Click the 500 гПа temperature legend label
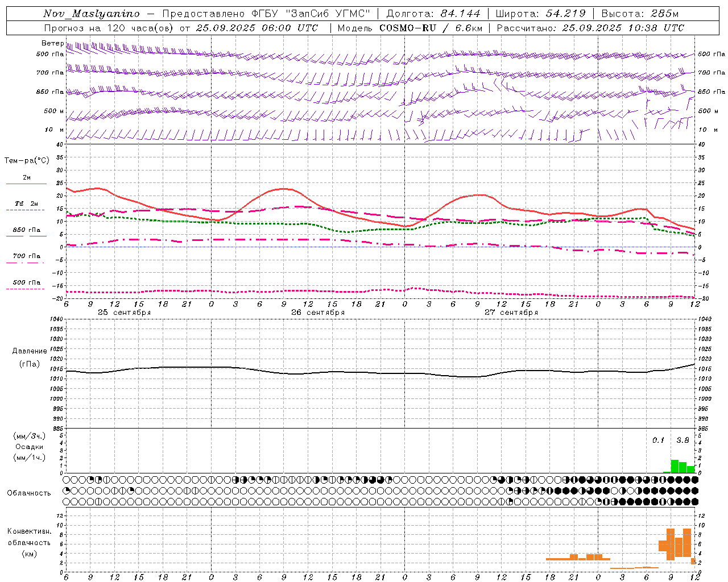The width and height of the screenshot is (728, 582). coord(27,282)
